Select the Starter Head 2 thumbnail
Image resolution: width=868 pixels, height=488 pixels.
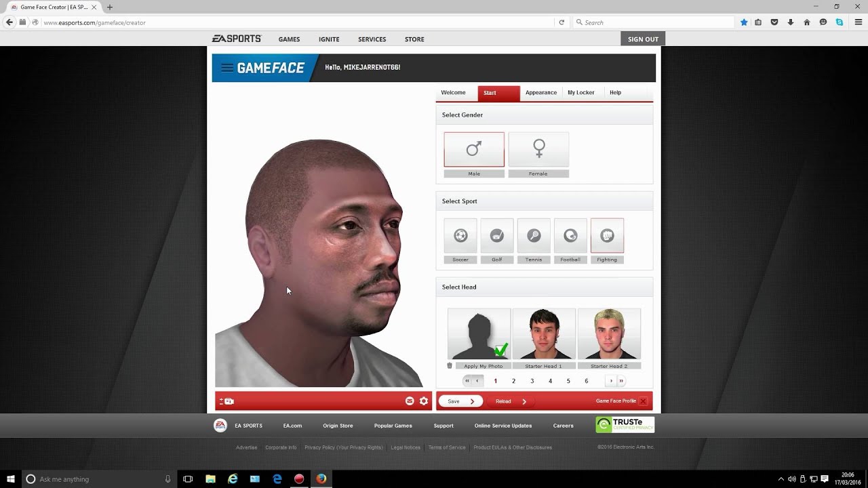click(x=609, y=333)
